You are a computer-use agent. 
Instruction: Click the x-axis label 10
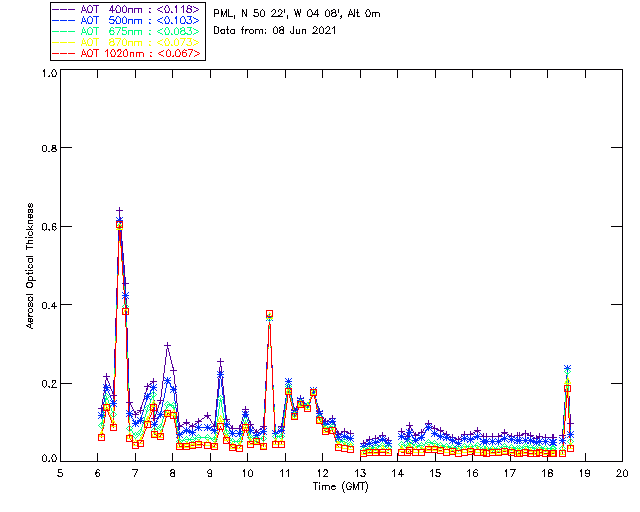pyautogui.click(x=247, y=473)
